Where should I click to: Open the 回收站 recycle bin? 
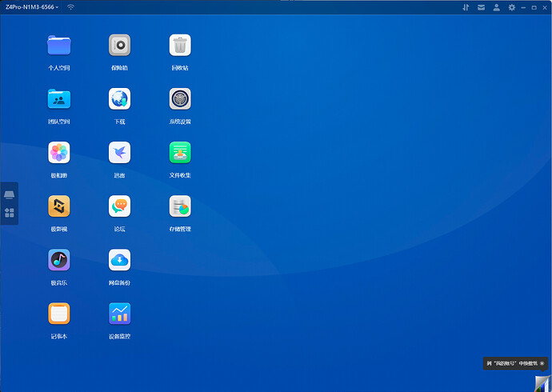[180, 46]
